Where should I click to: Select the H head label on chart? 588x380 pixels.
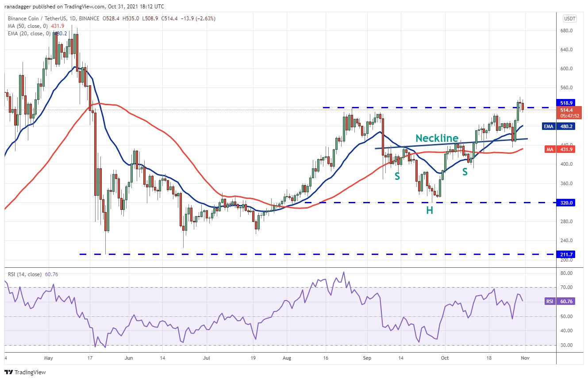430,210
